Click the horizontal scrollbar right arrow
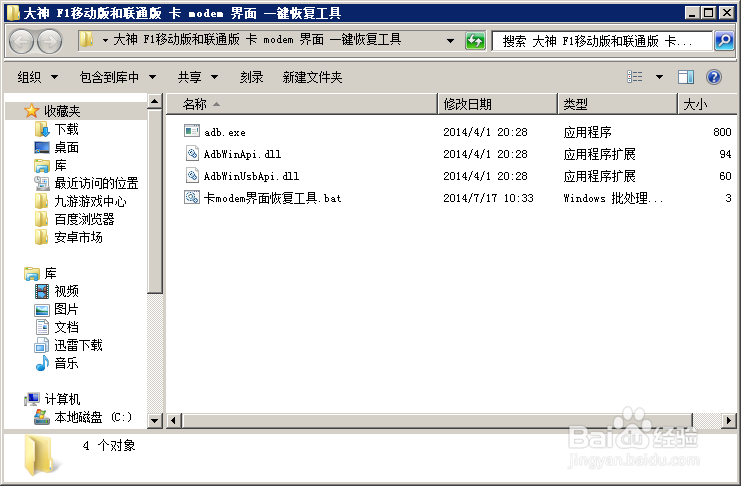 (729, 420)
